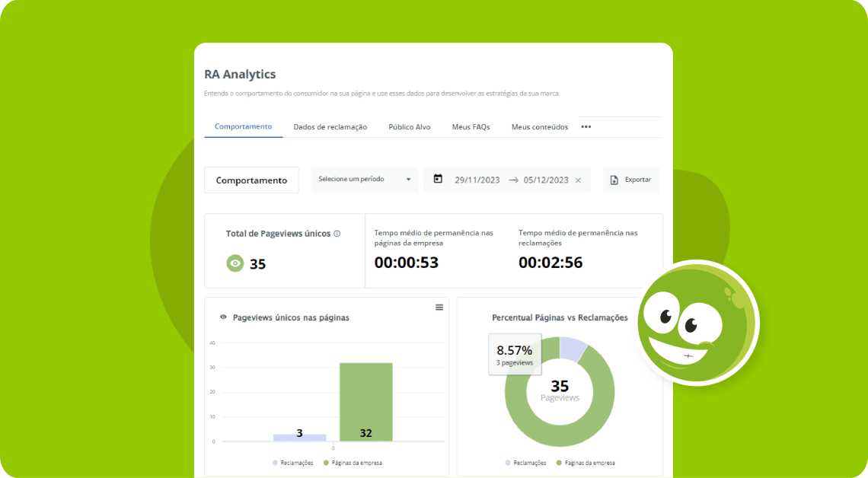Select the Público Alvo tab

click(x=409, y=126)
